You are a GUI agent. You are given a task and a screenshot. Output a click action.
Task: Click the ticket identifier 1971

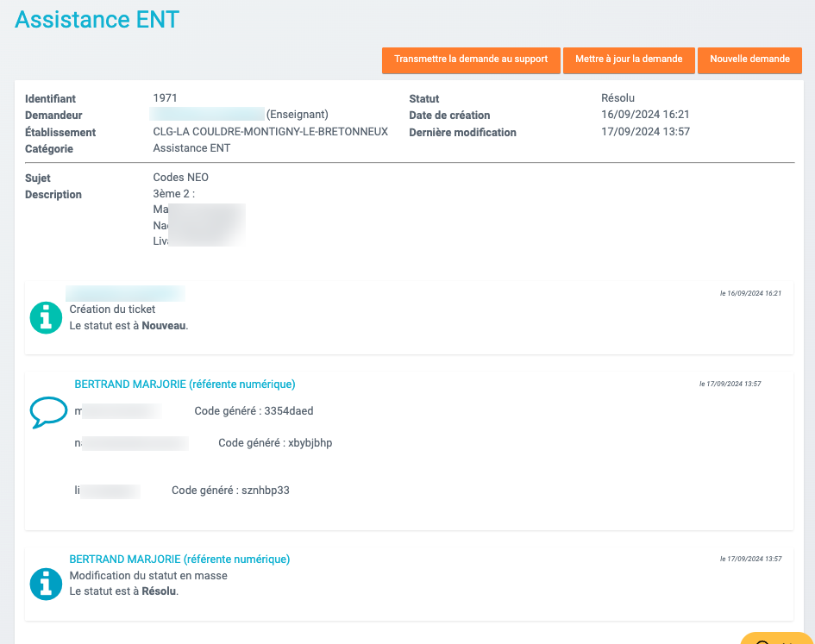tap(165, 98)
